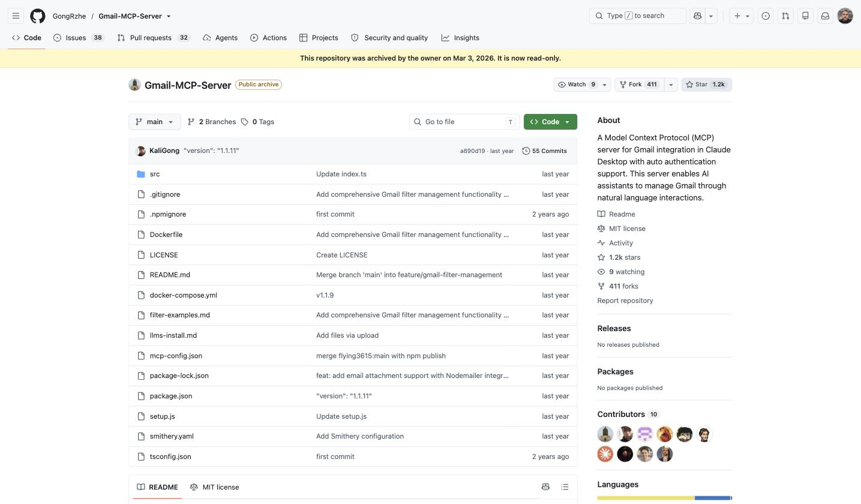The width and height of the screenshot is (861, 504).
Task: Open the green Code dropdown button
Action: [550, 122]
